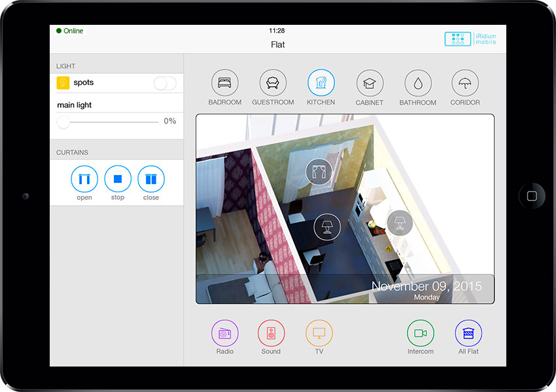
Task: Toggle the spots light switch
Action: 165,83
